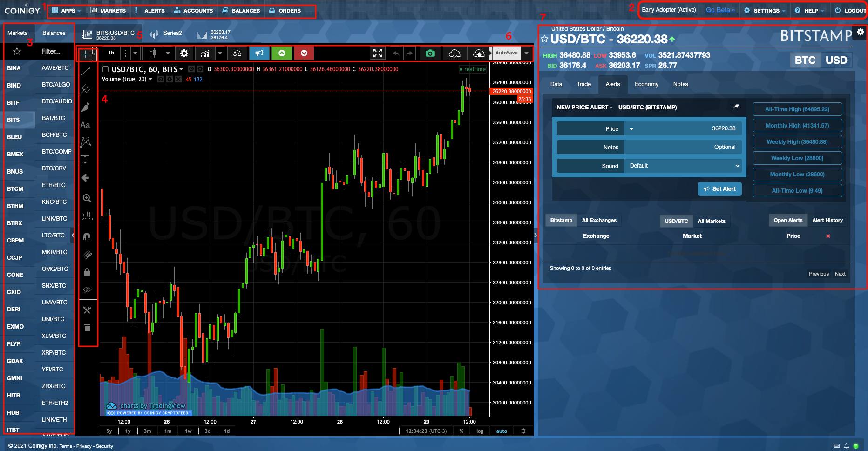Open the Price condition dropdown arrow
868x451 pixels.
631,129
